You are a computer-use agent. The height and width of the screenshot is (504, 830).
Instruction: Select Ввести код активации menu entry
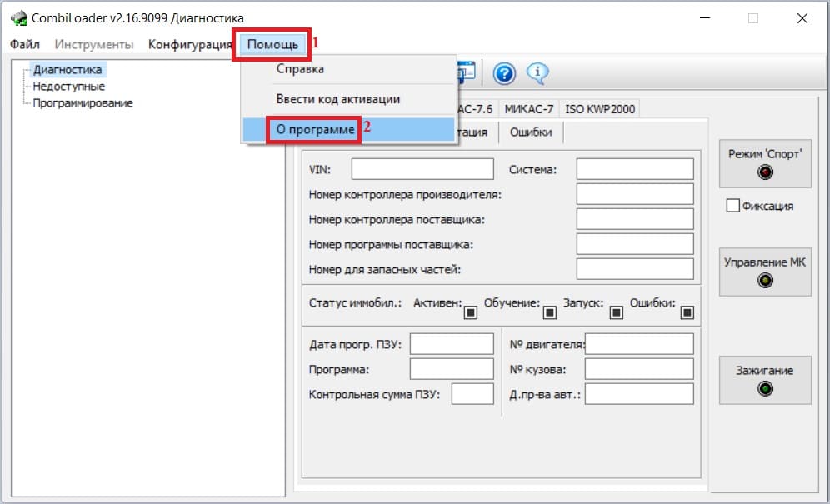337,99
